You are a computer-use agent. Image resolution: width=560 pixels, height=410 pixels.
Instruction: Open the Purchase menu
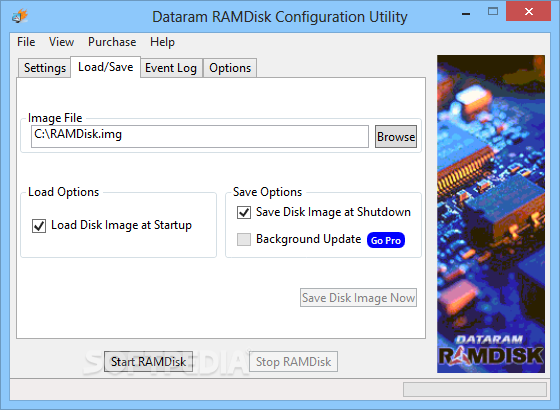coord(112,42)
